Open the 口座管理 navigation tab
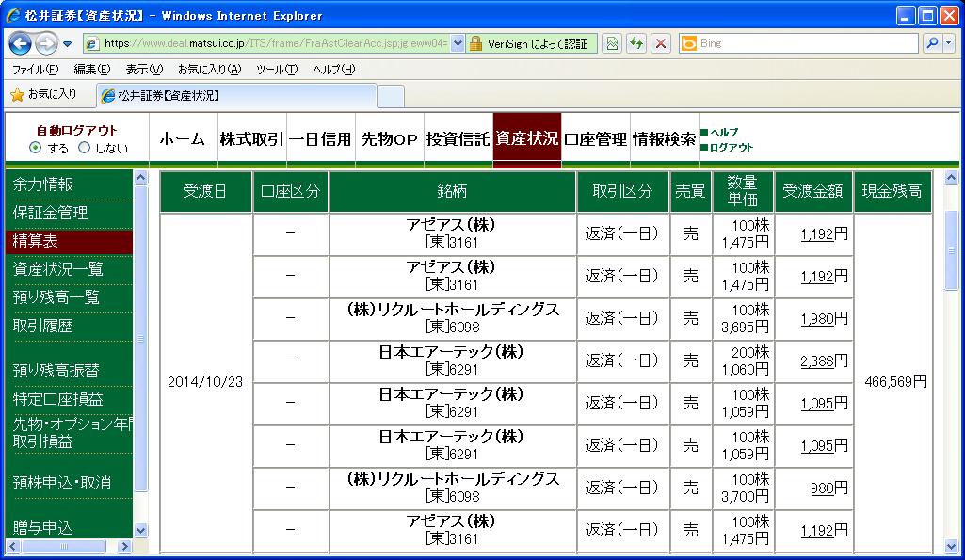This screenshot has height=560, width=965. pos(596,139)
